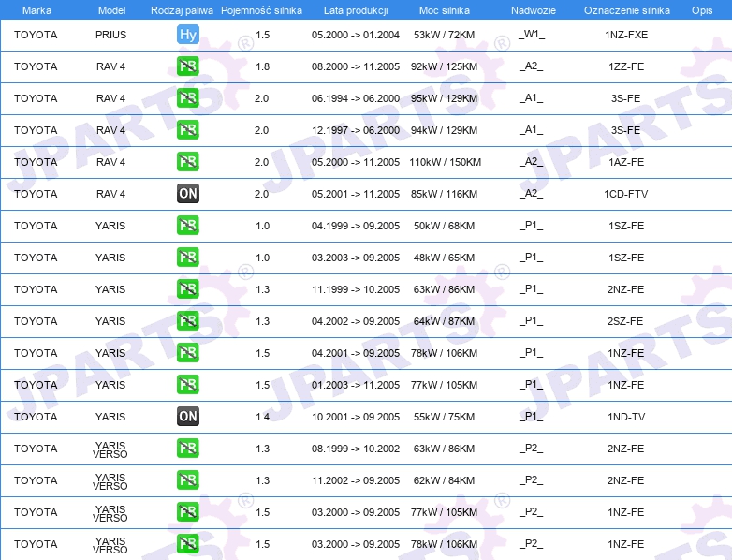Click the petrol icon in the YARIS VERSO 62kW row

pyautogui.click(x=188, y=480)
